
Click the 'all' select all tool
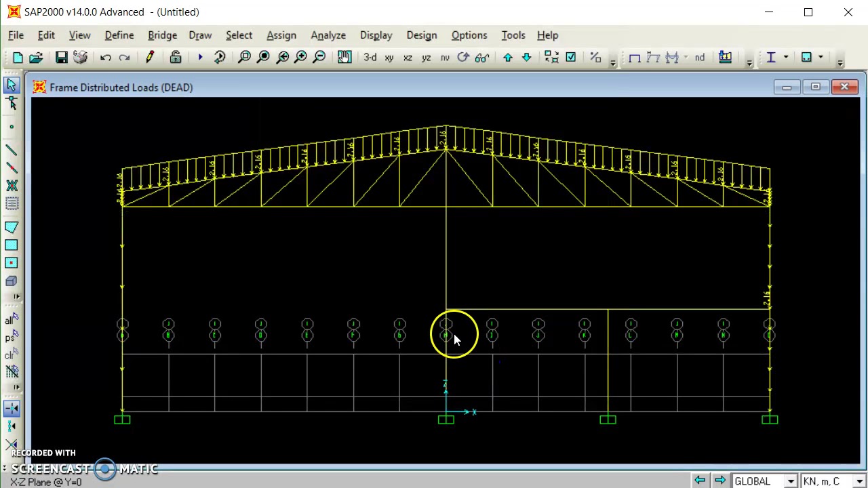coord(12,319)
